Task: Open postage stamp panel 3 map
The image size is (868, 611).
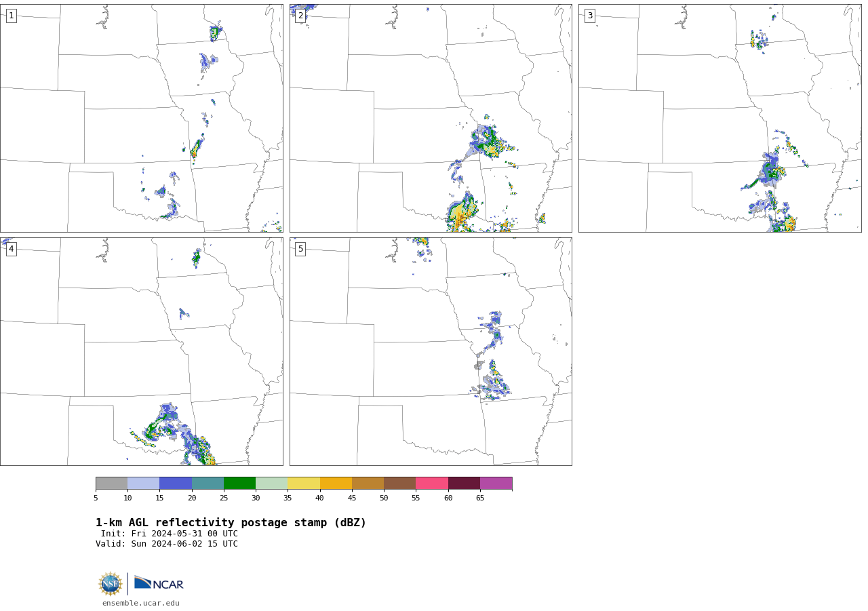Action: [719, 118]
